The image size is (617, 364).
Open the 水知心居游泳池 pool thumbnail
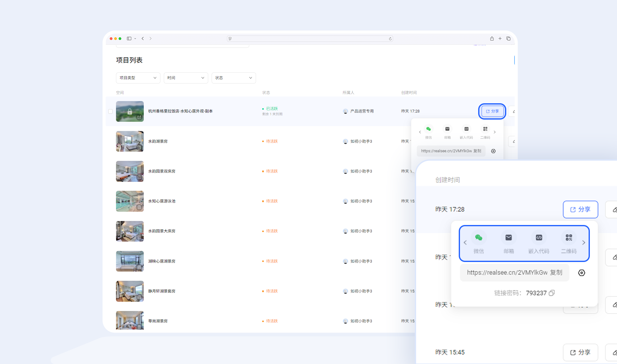(130, 201)
